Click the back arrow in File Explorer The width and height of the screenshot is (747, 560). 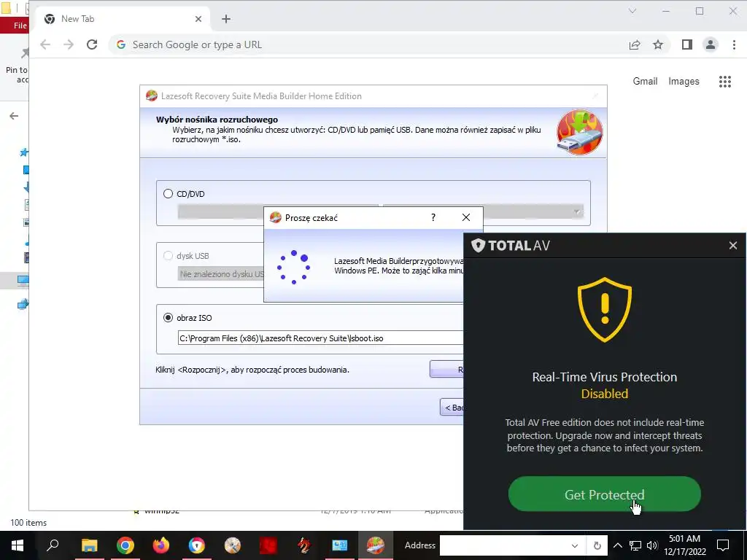(x=14, y=116)
